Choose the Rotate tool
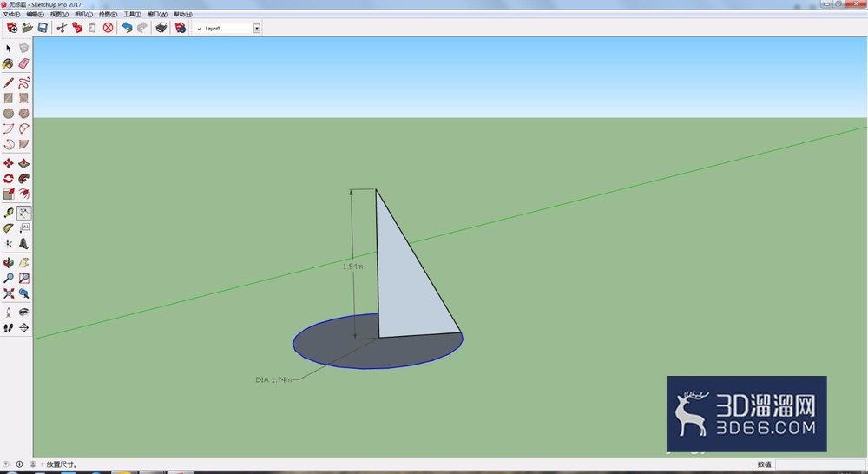Image resolution: width=868 pixels, height=474 pixels. (9, 179)
